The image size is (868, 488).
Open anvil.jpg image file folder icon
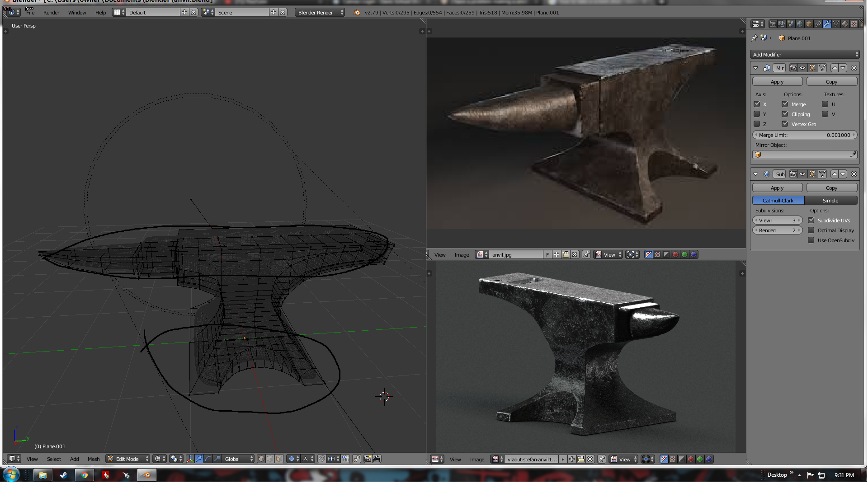tap(566, 254)
